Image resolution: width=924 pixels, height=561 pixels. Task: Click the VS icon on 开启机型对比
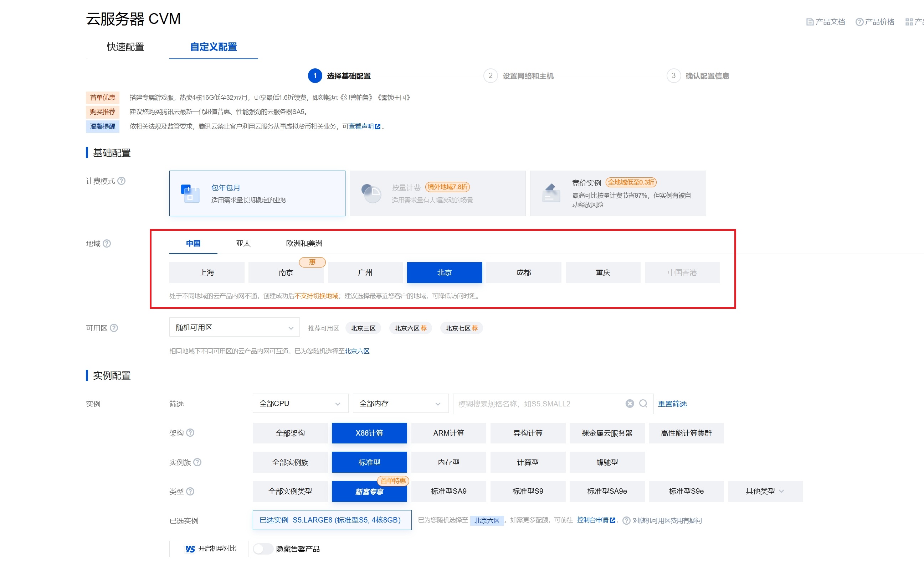190,549
